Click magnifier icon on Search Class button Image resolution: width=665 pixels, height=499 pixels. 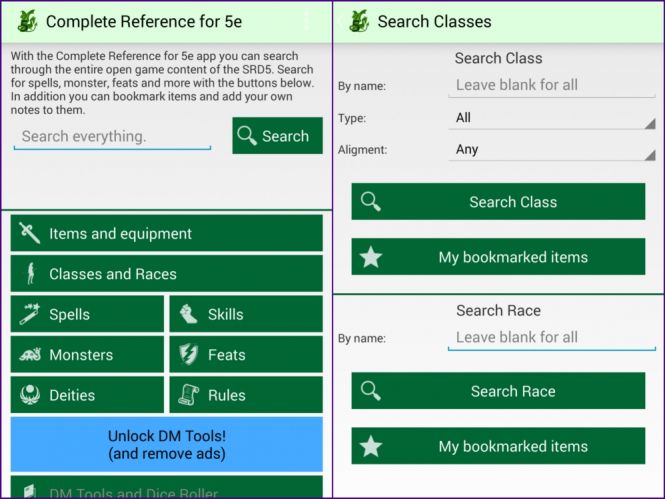(371, 201)
